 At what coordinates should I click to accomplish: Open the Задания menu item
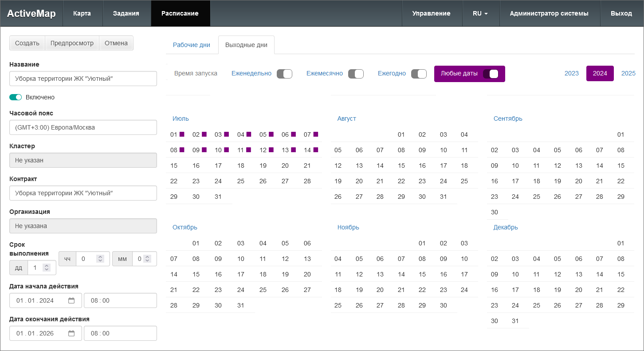[x=126, y=13]
